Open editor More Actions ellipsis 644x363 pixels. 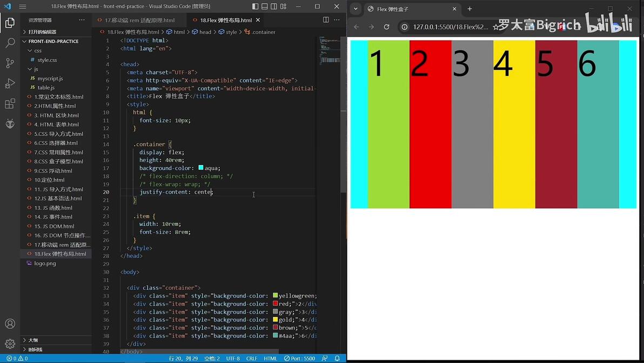(x=337, y=19)
